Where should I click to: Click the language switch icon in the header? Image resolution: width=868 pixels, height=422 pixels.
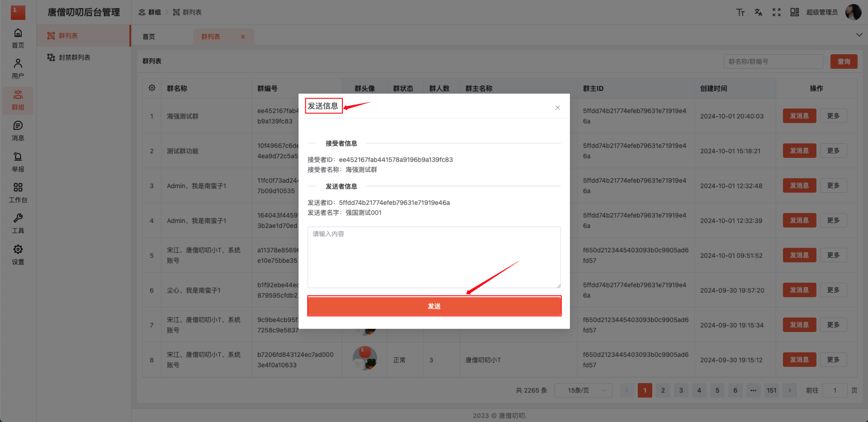pos(758,12)
